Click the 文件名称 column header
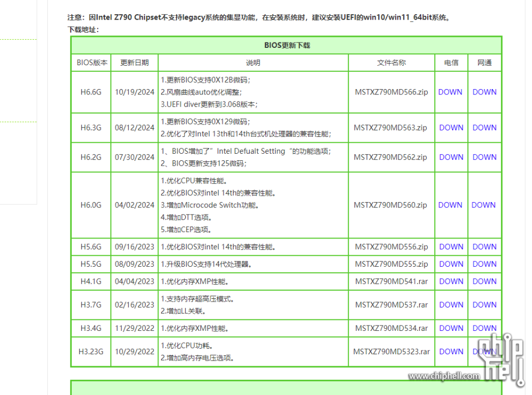Image resolution: width=532 pixels, height=395 pixels. coord(391,63)
